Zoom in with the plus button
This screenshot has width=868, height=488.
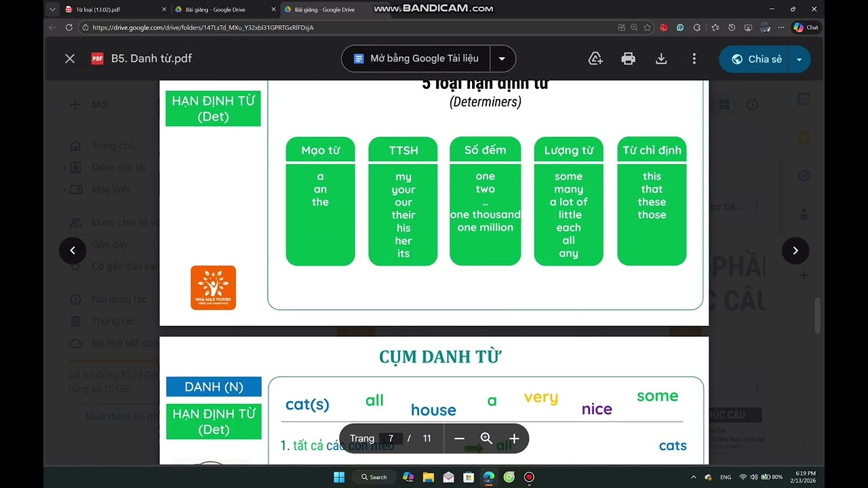[514, 439]
